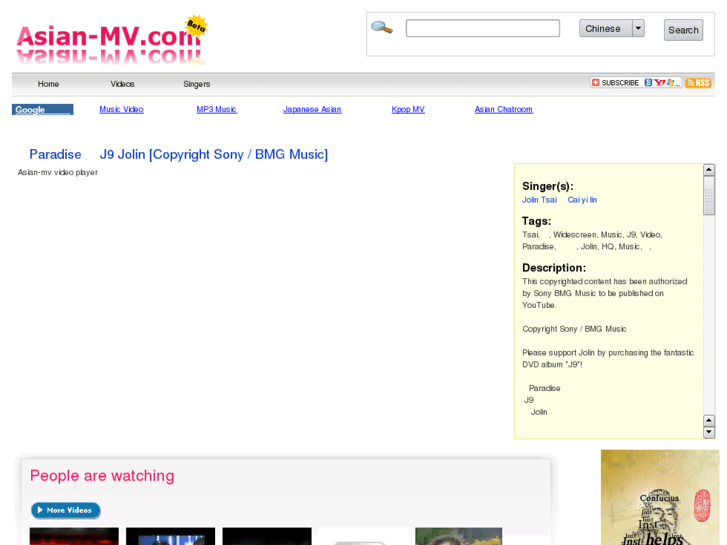Click the blue B bookmark icon
Image resolution: width=727 pixels, height=545 pixels.
(648, 83)
